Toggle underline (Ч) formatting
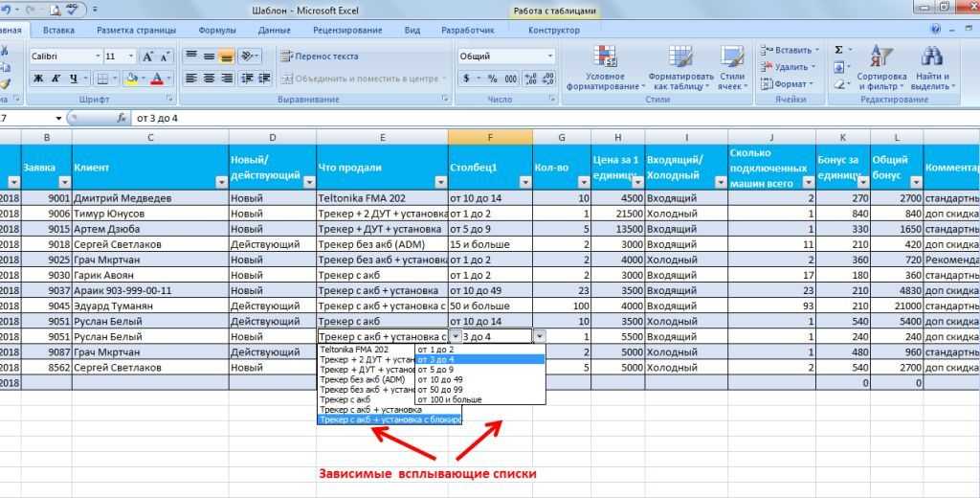This screenshot has height=498, width=980. click(73, 79)
